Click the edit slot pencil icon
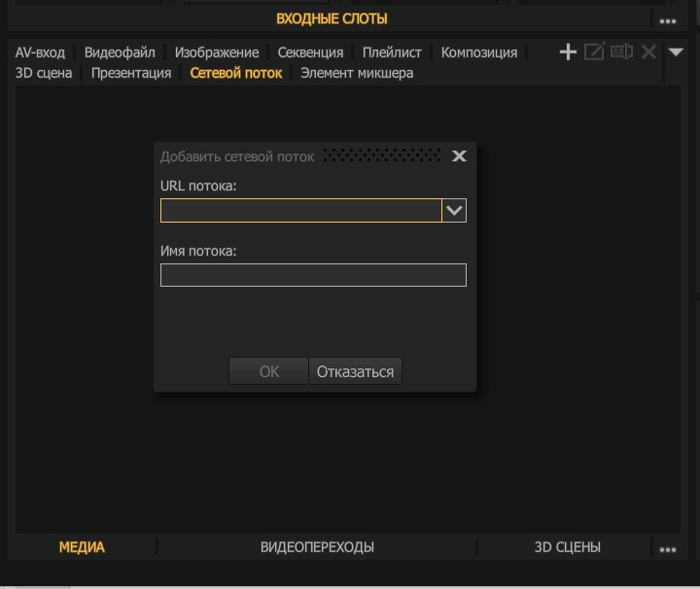 (x=595, y=52)
